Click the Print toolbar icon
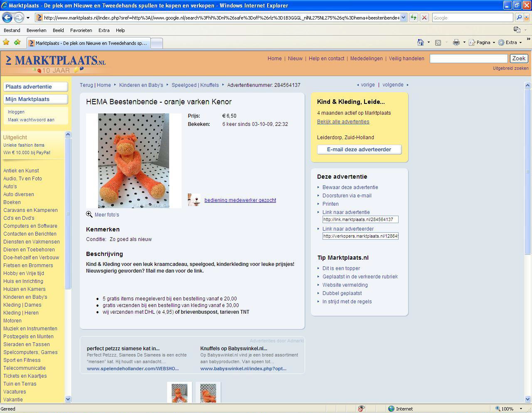Screen dimensions: 532x413 [456, 42]
